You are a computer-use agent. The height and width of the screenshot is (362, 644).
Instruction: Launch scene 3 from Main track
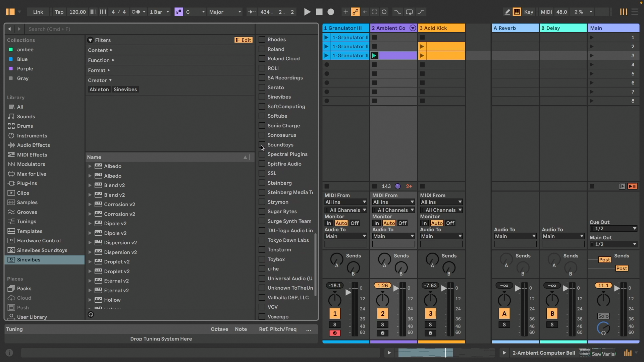pyautogui.click(x=592, y=55)
